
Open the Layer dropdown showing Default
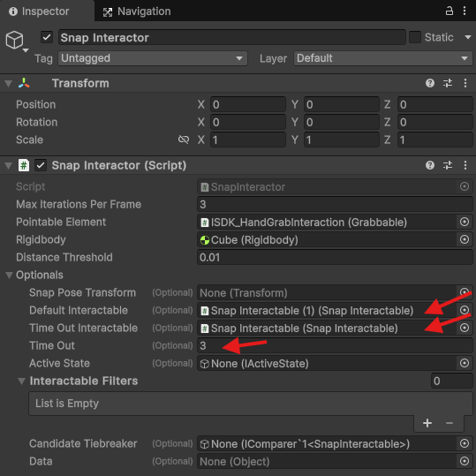[x=382, y=58]
